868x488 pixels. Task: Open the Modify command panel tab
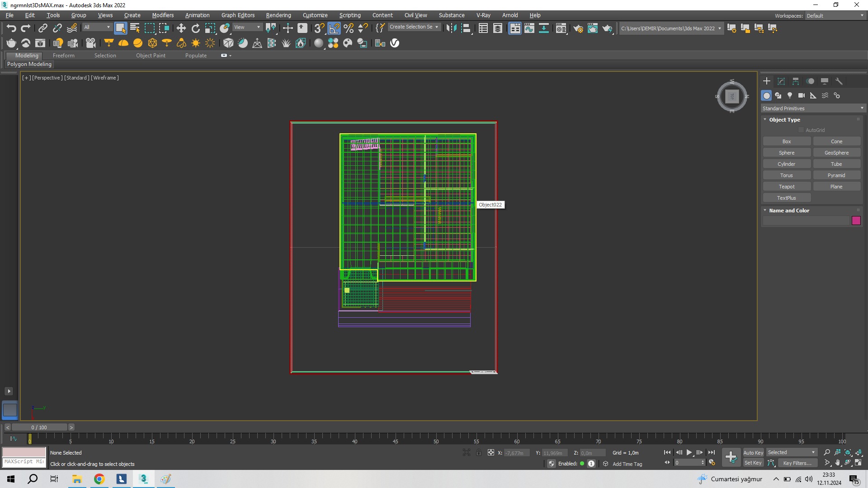tap(781, 81)
